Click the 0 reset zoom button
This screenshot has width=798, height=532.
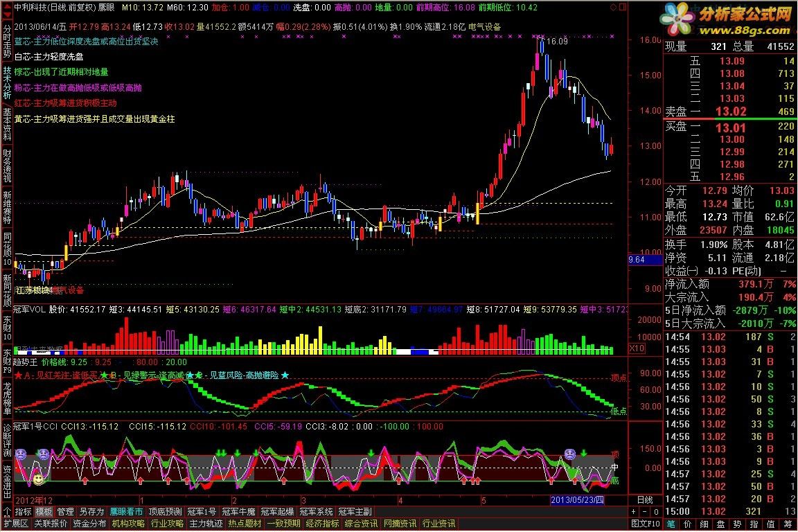click(x=656, y=512)
